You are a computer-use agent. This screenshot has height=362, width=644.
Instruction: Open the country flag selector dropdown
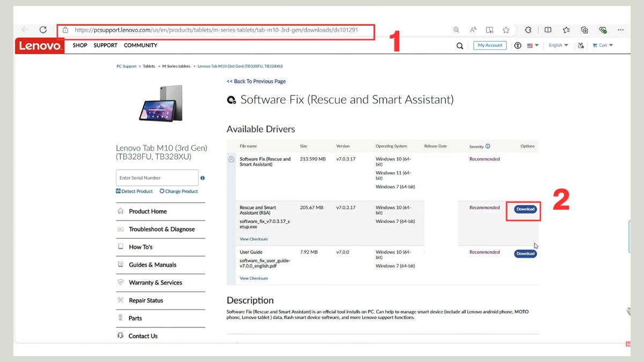pyautogui.click(x=532, y=46)
